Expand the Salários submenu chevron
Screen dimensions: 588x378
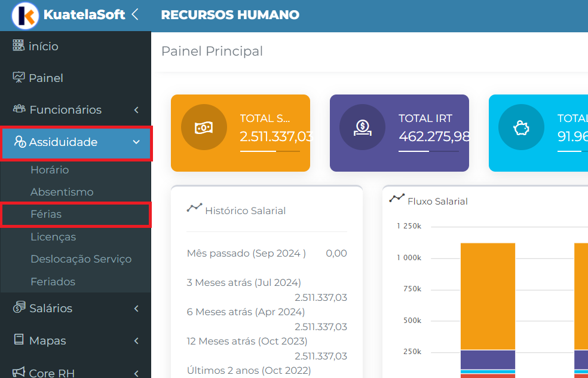click(x=136, y=309)
